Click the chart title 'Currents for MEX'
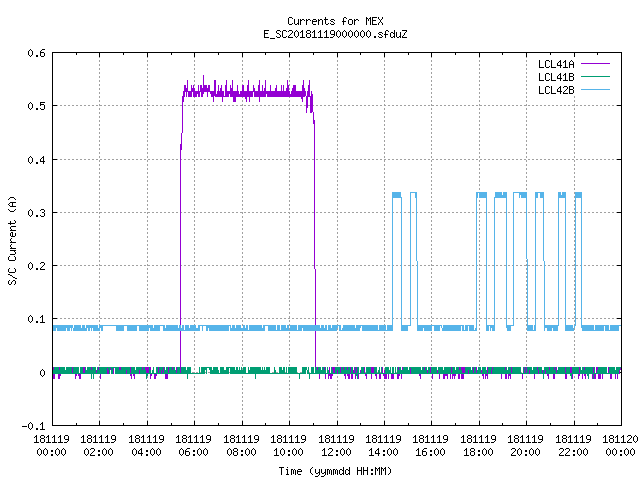 click(x=335, y=21)
